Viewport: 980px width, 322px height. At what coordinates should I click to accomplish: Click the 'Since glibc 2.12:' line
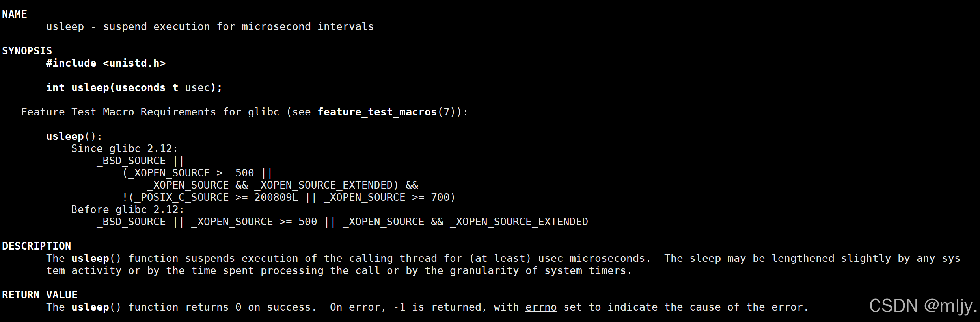[x=125, y=148]
